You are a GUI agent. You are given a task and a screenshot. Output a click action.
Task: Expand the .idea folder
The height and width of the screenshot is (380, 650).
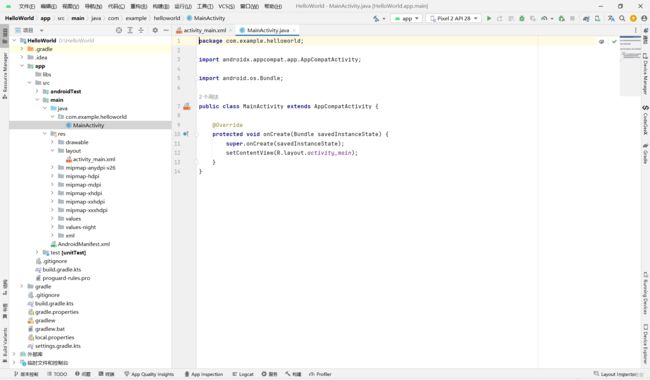[22, 57]
